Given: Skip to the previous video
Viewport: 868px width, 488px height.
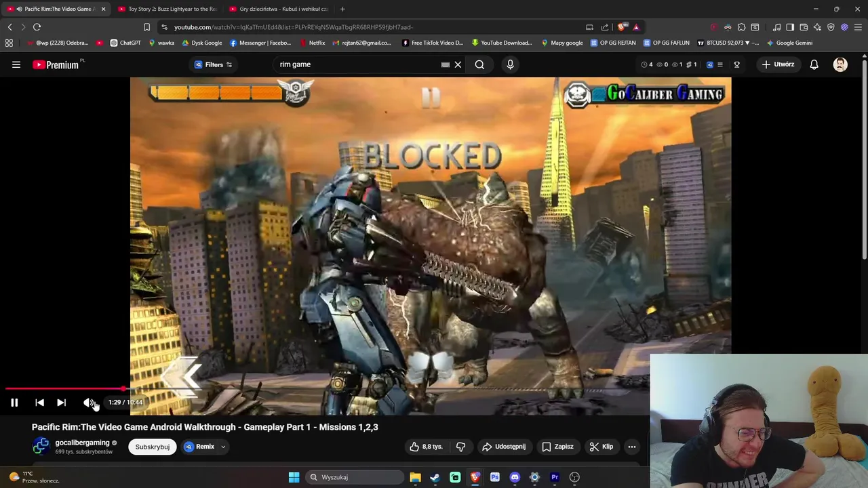Looking at the screenshot, I should pos(39,403).
